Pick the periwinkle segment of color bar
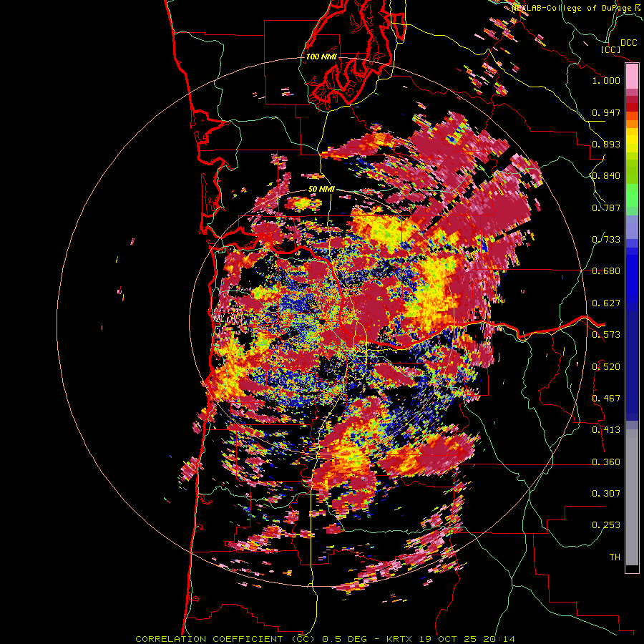 (x=632, y=227)
